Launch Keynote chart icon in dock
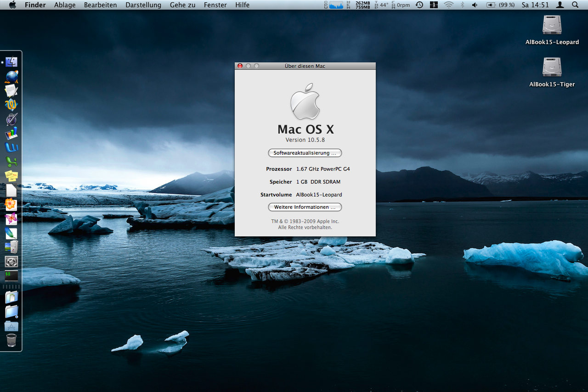Viewport: 588px width, 392px height. [x=11, y=134]
